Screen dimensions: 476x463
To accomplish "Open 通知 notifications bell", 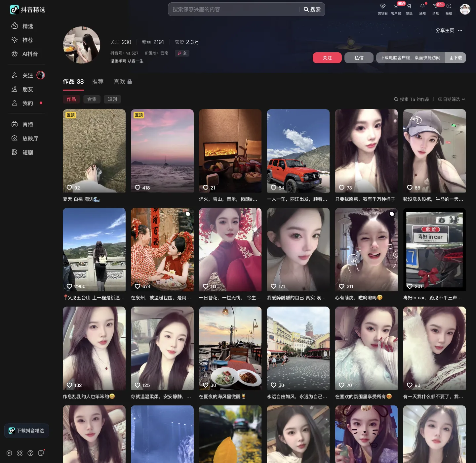I will point(422,9).
